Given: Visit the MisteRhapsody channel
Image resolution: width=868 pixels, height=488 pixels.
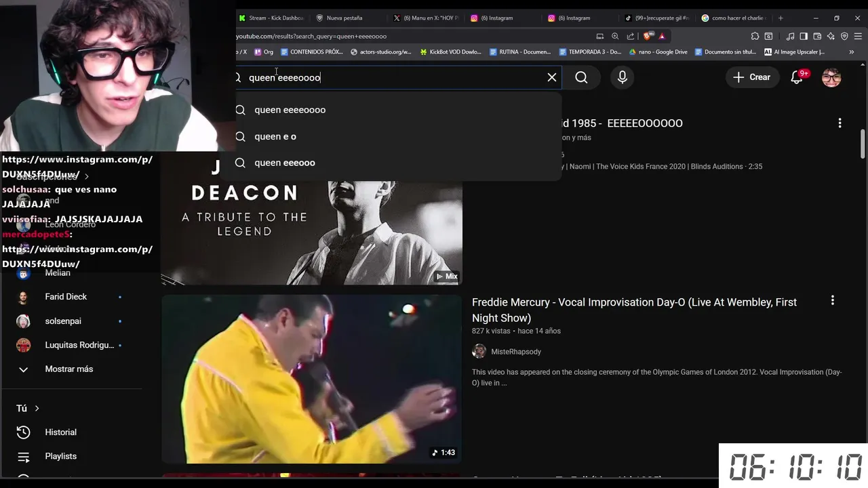Looking at the screenshot, I should [515, 352].
